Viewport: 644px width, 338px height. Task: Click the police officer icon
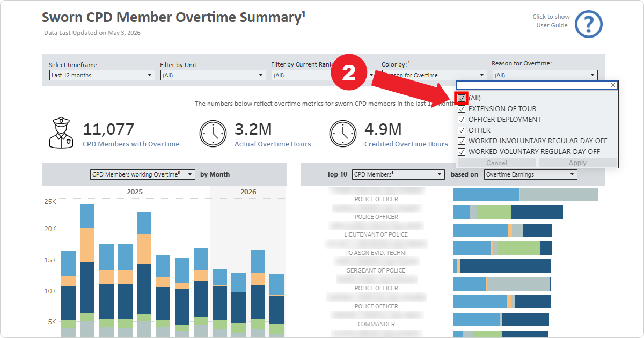[x=61, y=133]
